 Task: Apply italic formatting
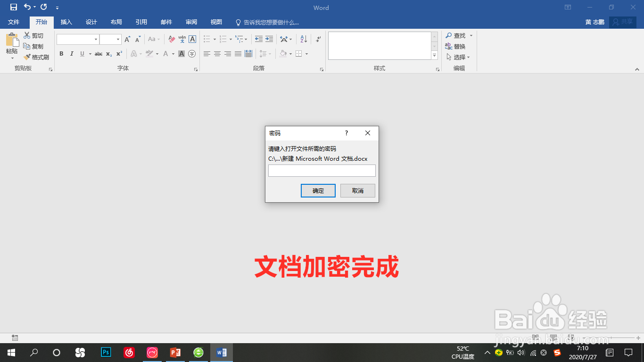pos(71,54)
